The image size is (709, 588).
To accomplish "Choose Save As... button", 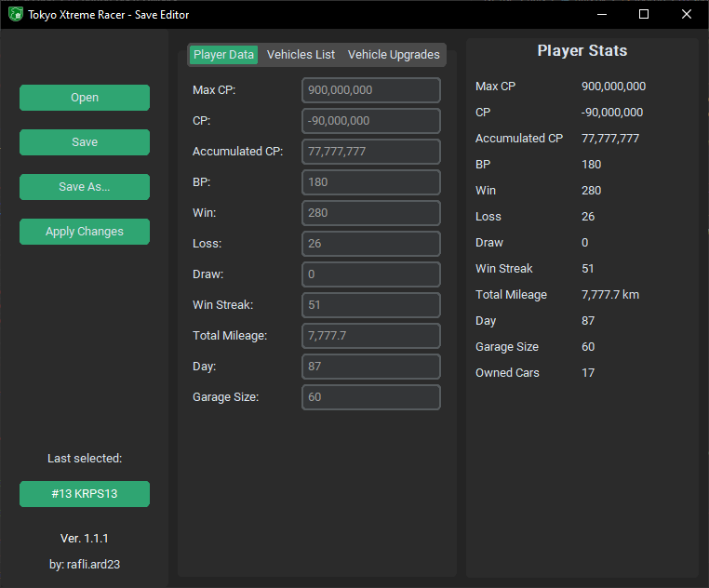I will click(x=85, y=187).
